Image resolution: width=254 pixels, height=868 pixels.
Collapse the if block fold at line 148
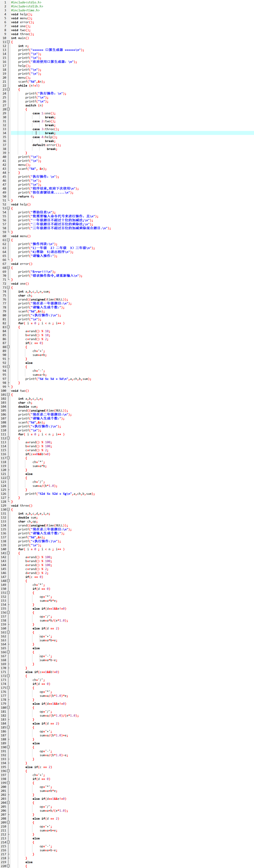tap(8, 581)
